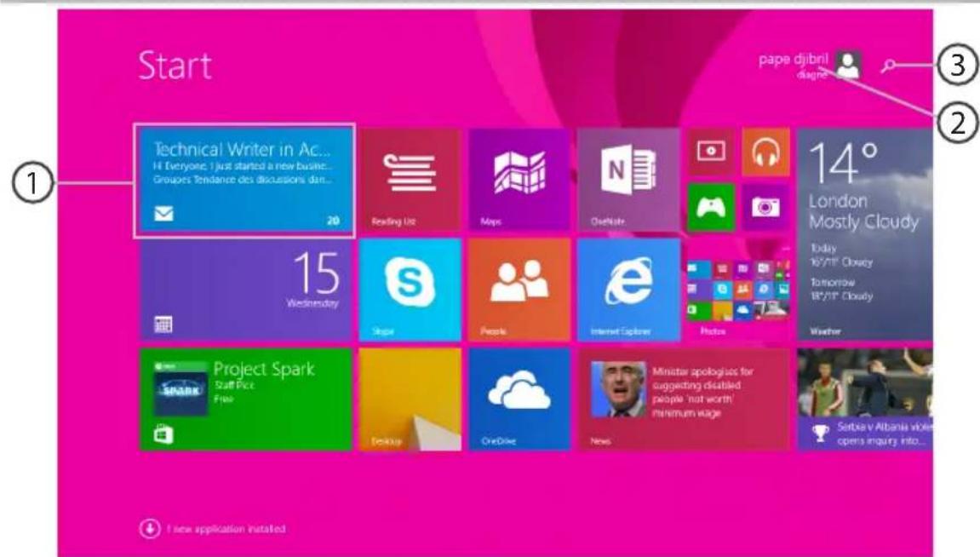Open the Store tile featuring Project Spark

coord(245,399)
